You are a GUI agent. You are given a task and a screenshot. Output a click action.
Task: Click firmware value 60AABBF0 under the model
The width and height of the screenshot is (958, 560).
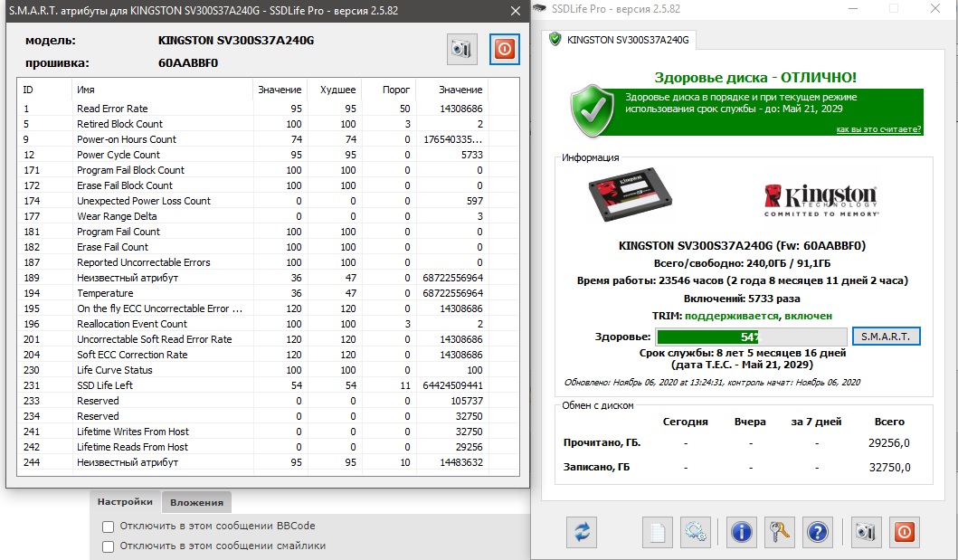click(188, 63)
